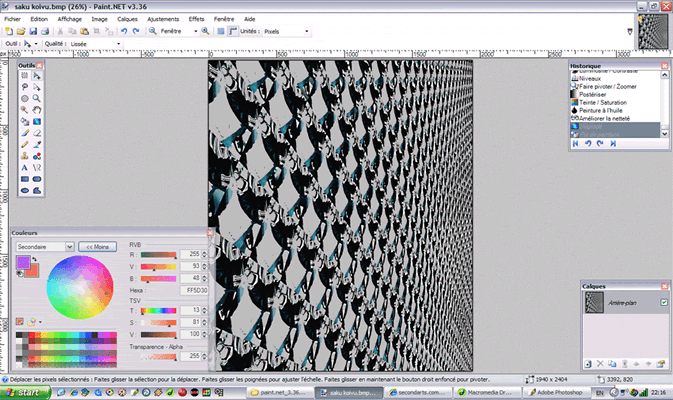Add a new layer in Calques panel

tap(589, 363)
